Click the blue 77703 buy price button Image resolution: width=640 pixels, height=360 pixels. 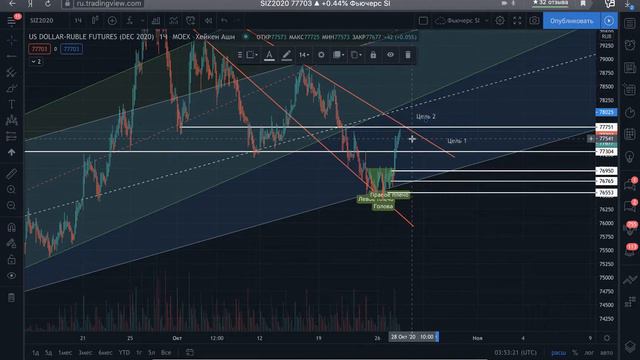pyautogui.click(x=71, y=49)
